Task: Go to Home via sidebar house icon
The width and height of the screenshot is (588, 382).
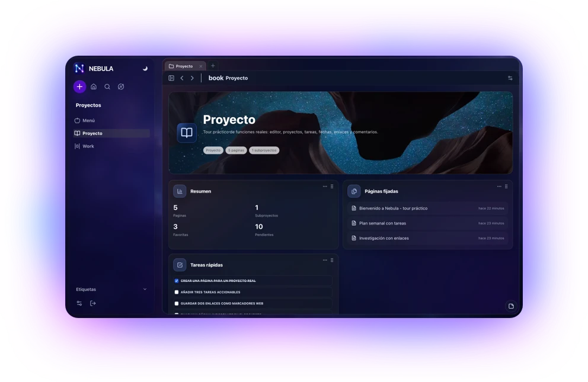Action: click(x=94, y=87)
